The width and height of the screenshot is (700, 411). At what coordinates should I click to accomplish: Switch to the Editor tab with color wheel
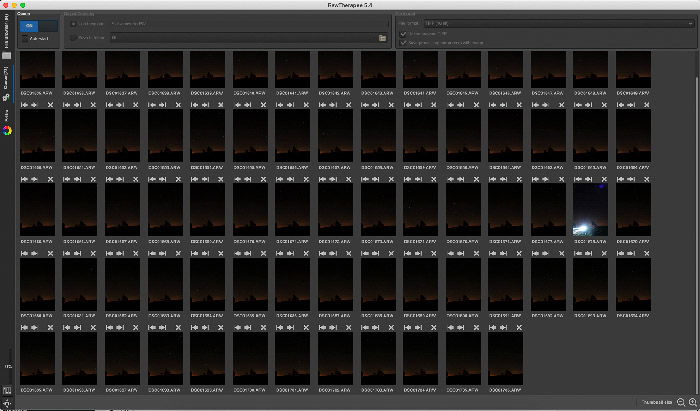(7, 124)
